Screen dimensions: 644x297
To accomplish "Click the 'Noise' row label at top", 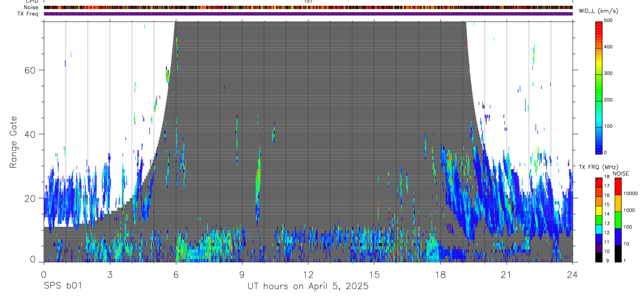I will click(31, 7).
